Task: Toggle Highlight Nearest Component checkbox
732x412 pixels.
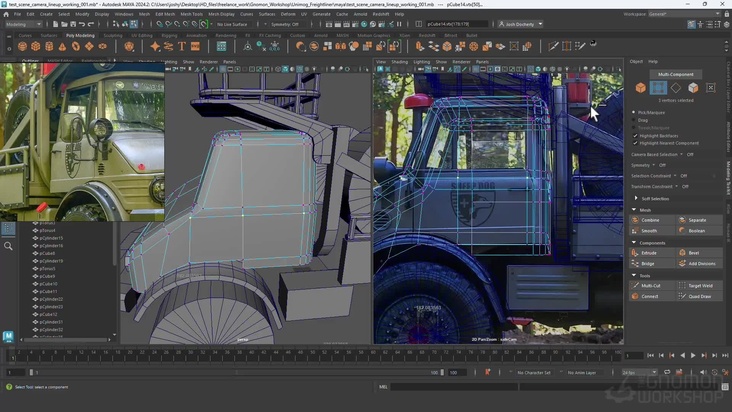Action: pyautogui.click(x=635, y=143)
